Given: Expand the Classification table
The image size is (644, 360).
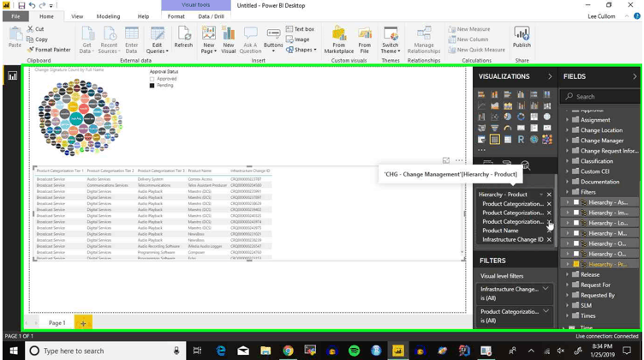Looking at the screenshot, I should point(568,161).
